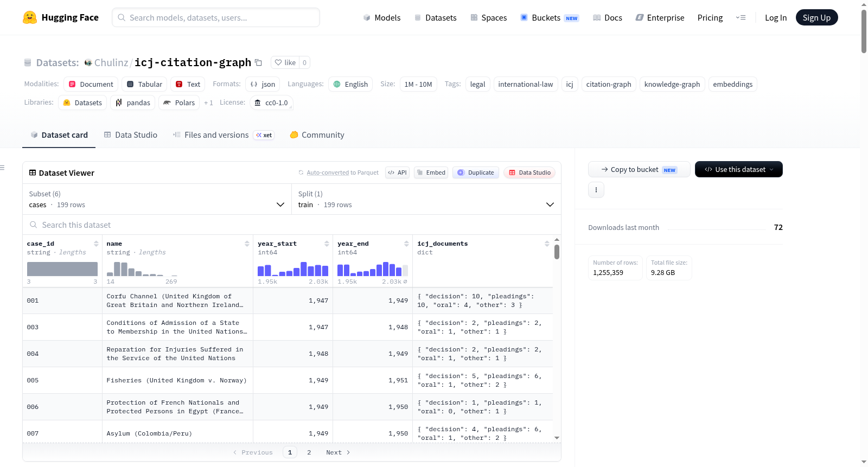Filter by the Text modality tag
This screenshot has height=467, width=868.
[x=188, y=84]
